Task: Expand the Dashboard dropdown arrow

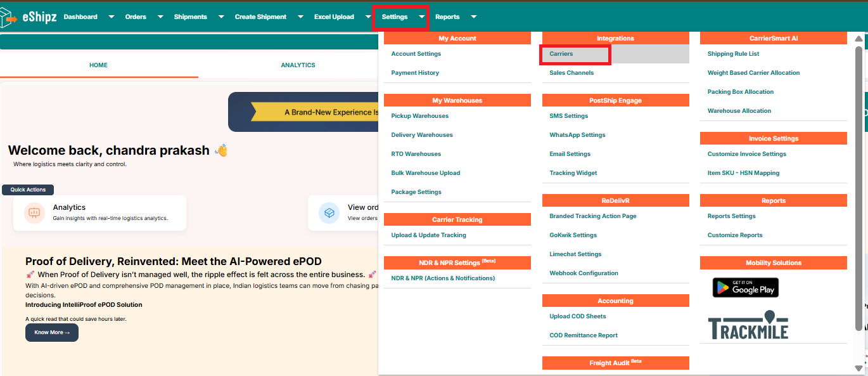Action: (112, 17)
